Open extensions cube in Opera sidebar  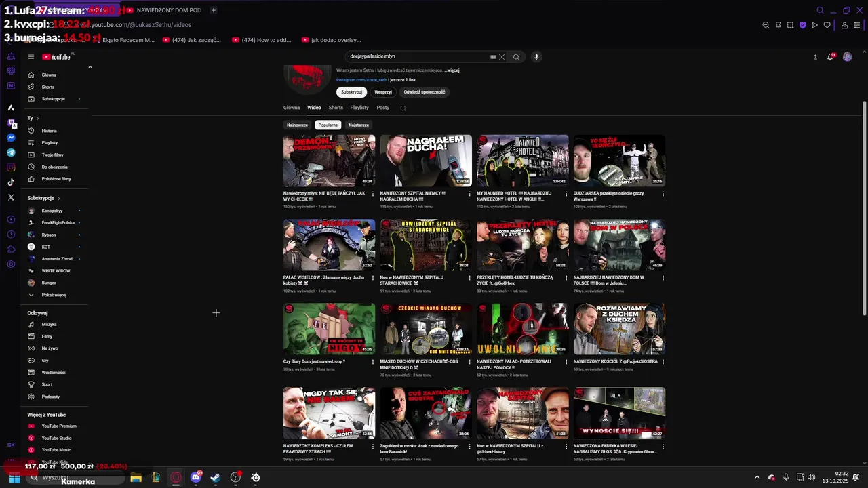[x=11, y=249]
